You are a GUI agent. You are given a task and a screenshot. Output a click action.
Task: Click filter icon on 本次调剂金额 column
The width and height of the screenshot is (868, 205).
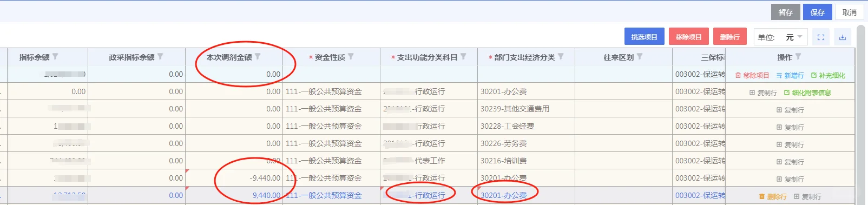(x=258, y=57)
